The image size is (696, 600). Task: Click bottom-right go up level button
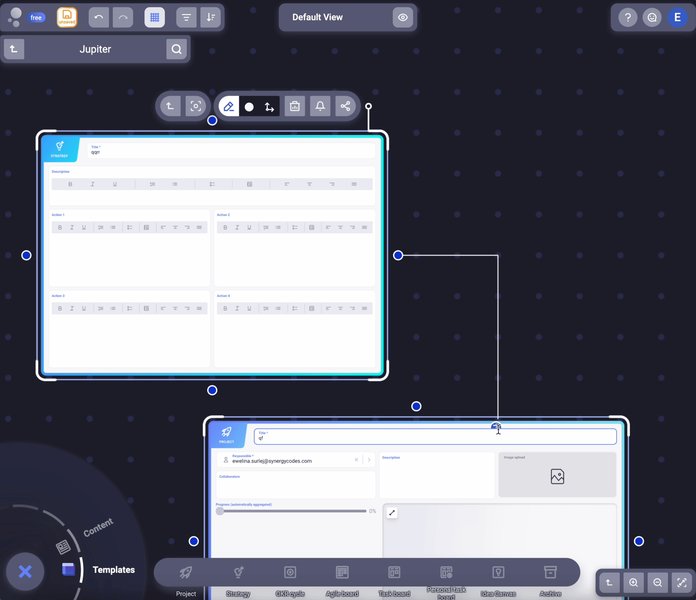[609, 583]
